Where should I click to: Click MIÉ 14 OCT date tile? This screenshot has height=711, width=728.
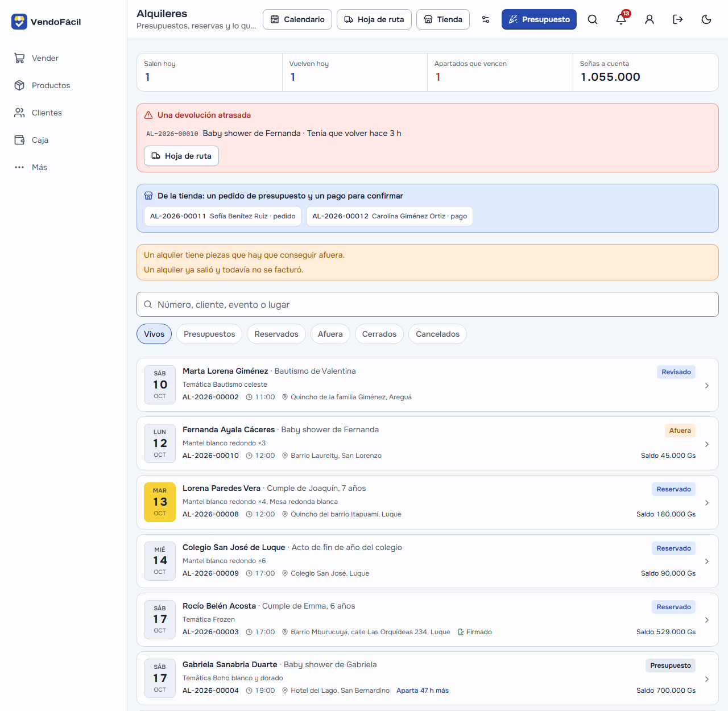point(160,561)
